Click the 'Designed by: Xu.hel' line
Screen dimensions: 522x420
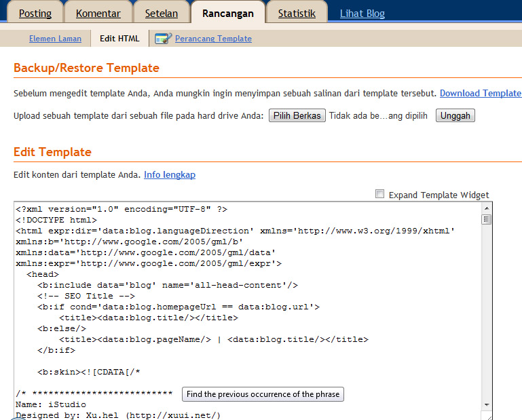pos(118,415)
